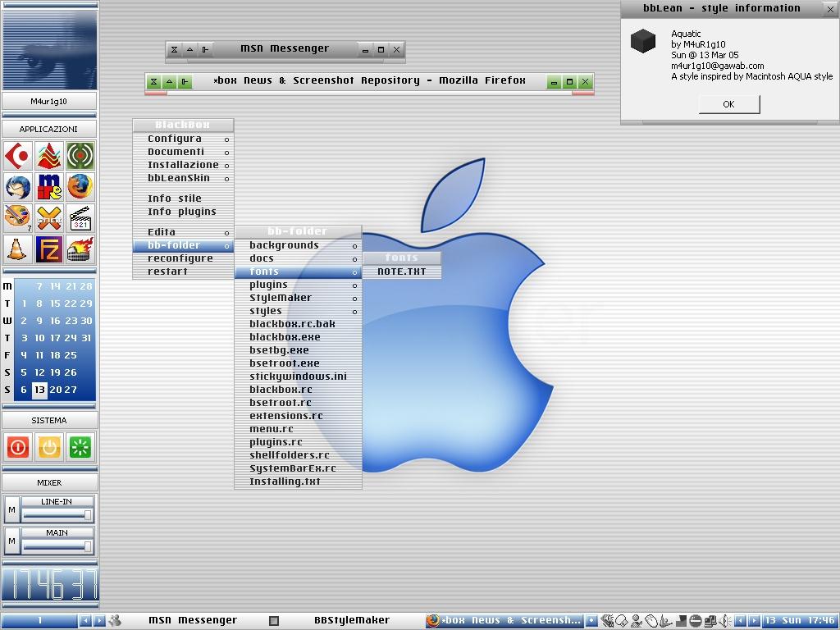The width and height of the screenshot is (840, 630).
Task: Open blackbox.rc from bb-folder menu
Action: tap(298, 390)
